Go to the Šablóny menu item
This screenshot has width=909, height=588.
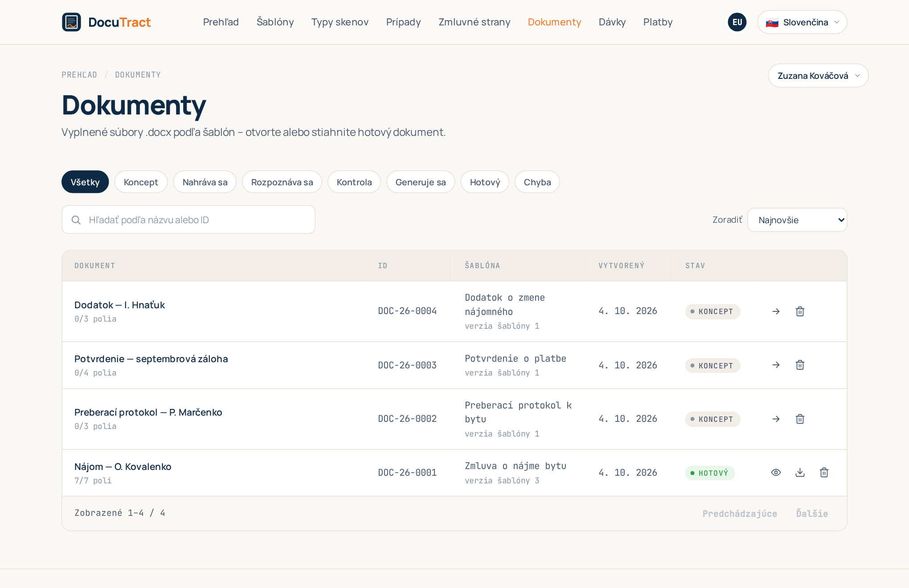tap(275, 22)
